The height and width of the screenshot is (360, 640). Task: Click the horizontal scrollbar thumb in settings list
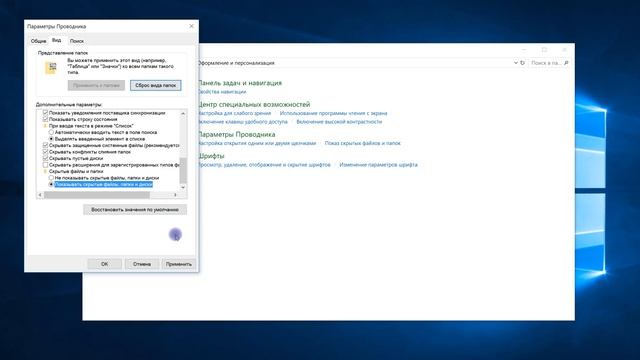[97, 195]
